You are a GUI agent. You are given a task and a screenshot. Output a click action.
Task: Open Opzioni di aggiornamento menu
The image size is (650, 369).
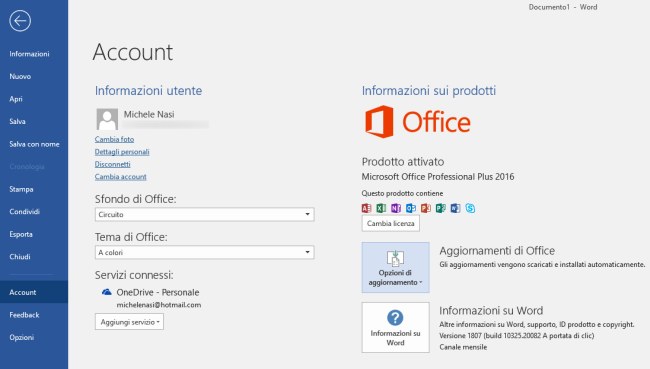395,267
